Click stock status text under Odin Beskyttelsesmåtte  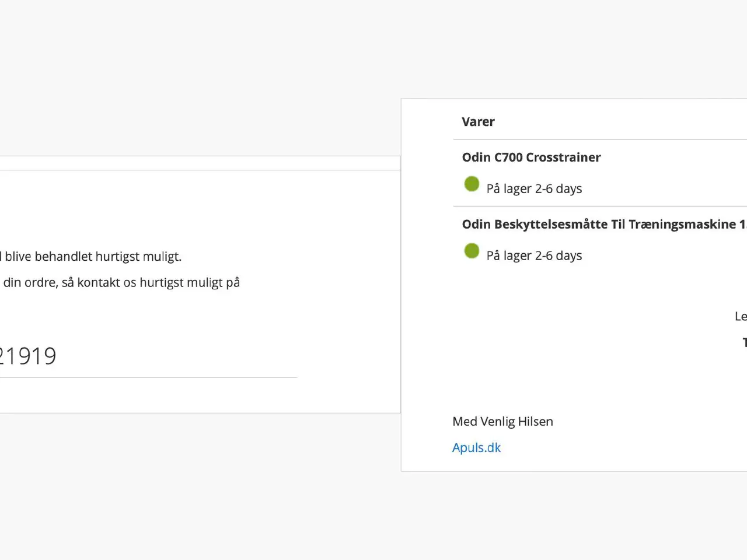534,256
